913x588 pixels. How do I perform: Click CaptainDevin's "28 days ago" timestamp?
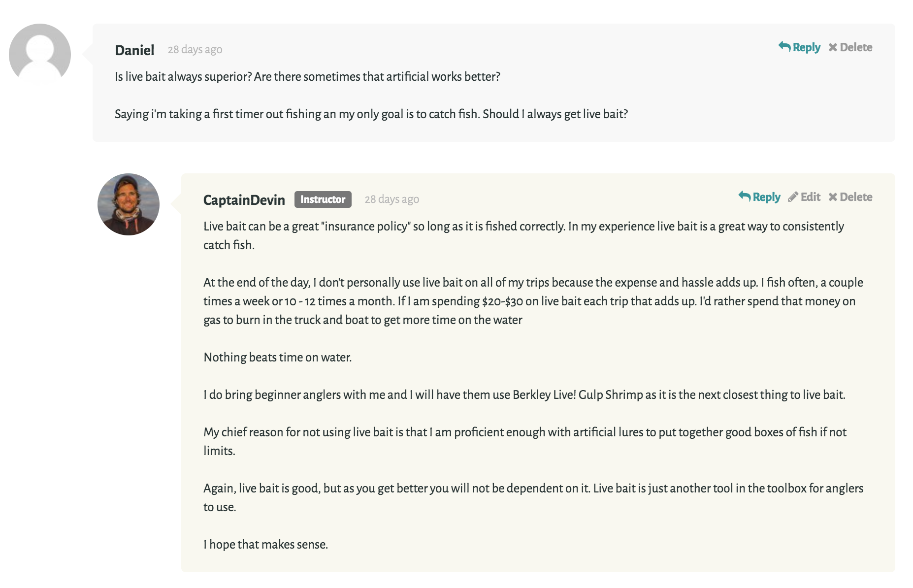pyautogui.click(x=392, y=199)
